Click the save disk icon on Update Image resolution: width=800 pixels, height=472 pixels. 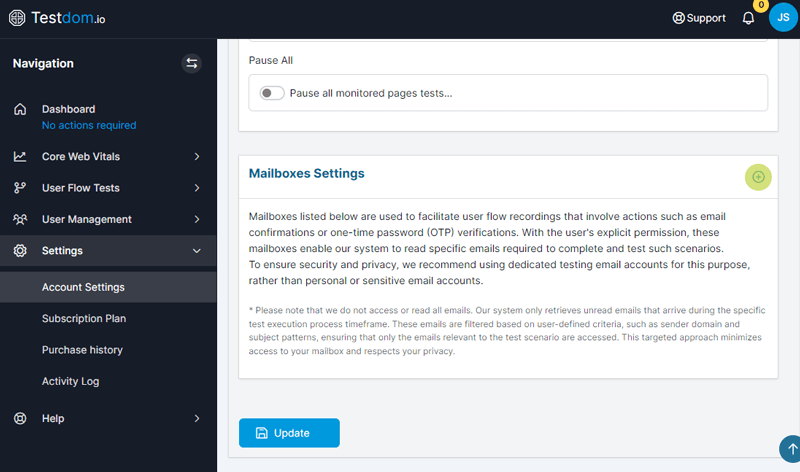coord(261,433)
